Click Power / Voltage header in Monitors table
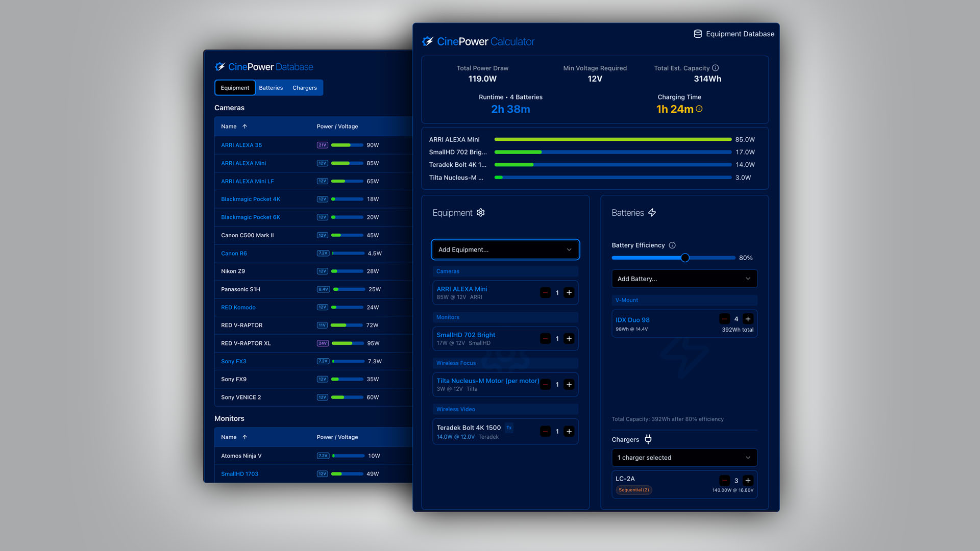Screen dimensions: 980x551 click(337, 437)
